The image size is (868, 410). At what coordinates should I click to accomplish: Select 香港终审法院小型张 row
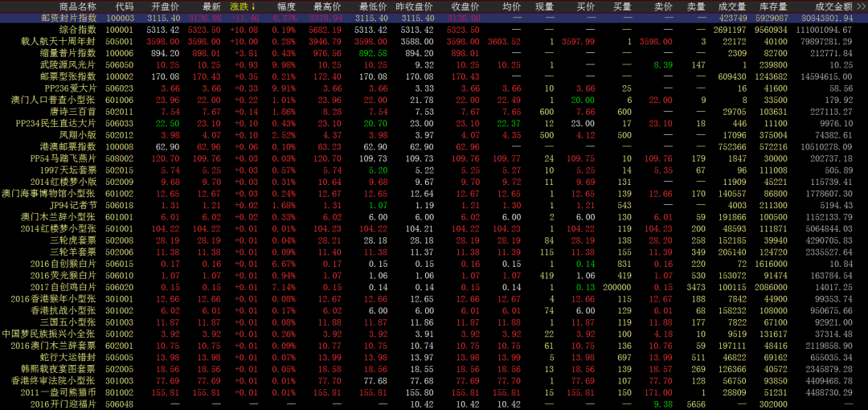pyautogui.click(x=434, y=380)
